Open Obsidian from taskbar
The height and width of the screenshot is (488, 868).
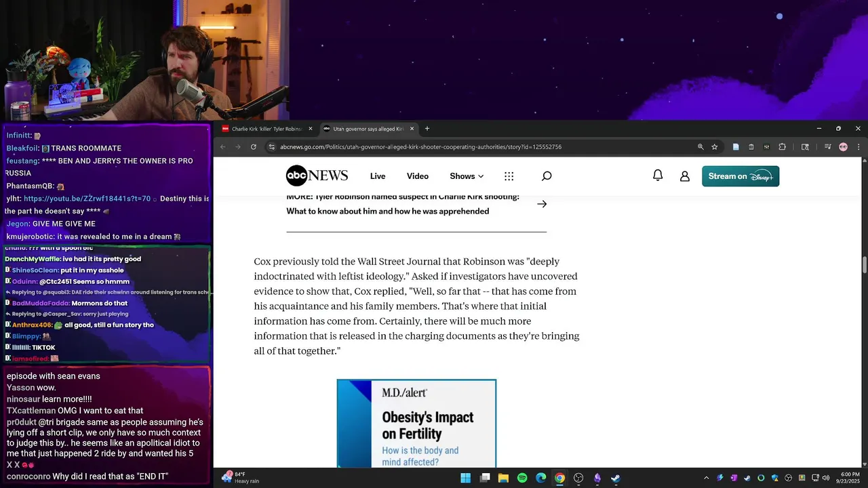point(597,478)
